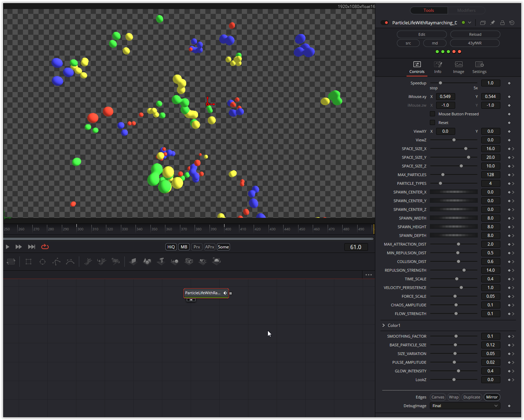524x420 pixels.
Task: Add a Merge 3D tool
Action: click(175, 261)
